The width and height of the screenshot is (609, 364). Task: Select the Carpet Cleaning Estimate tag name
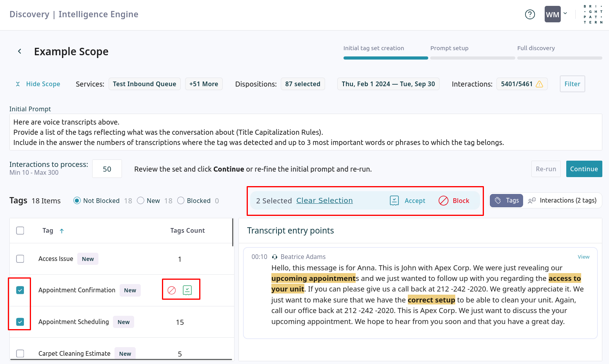[75, 353]
